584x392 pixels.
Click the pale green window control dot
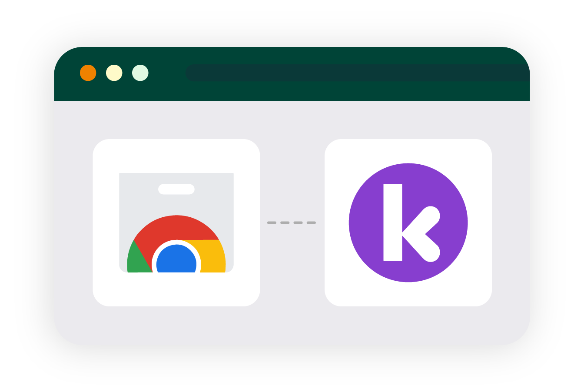pos(140,73)
